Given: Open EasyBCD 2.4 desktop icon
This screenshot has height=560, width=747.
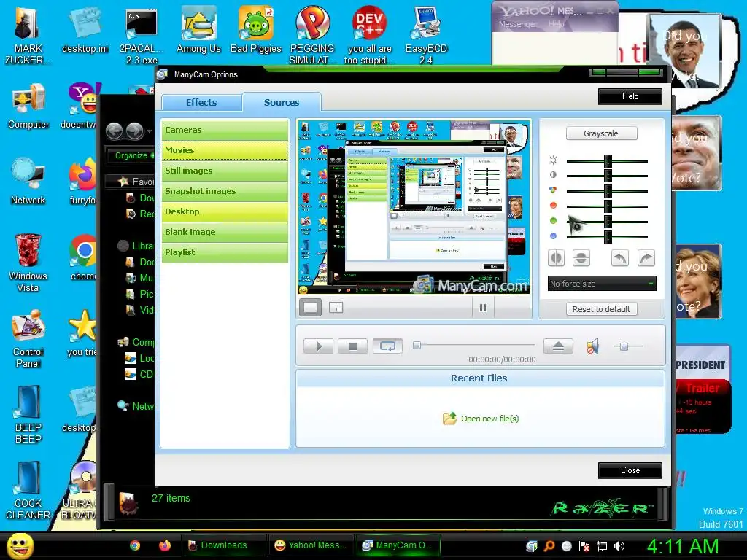Looking at the screenshot, I should [x=426, y=35].
